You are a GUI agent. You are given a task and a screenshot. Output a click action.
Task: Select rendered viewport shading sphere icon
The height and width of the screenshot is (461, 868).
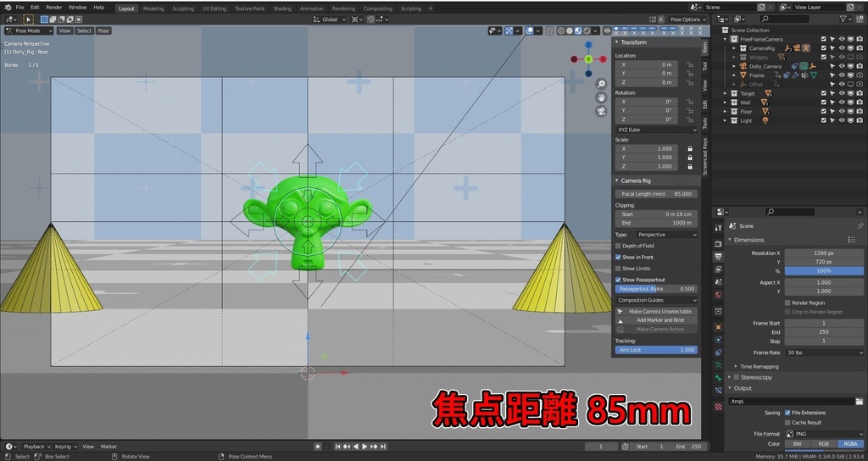point(587,31)
